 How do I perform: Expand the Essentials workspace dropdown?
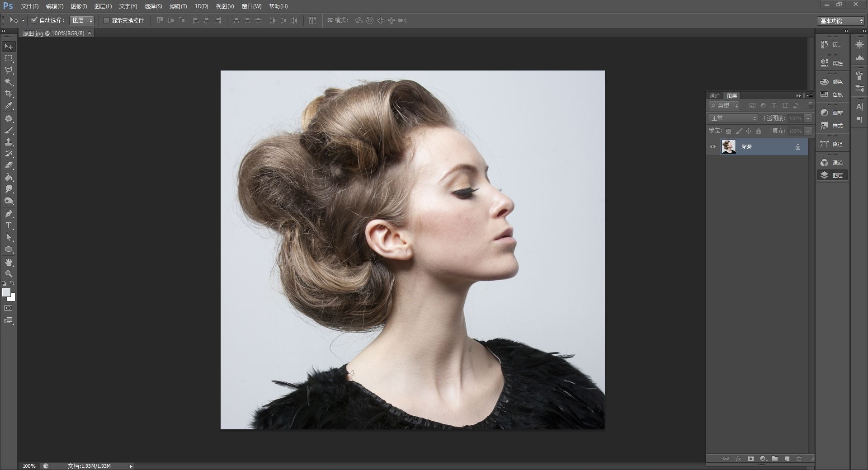click(x=841, y=21)
